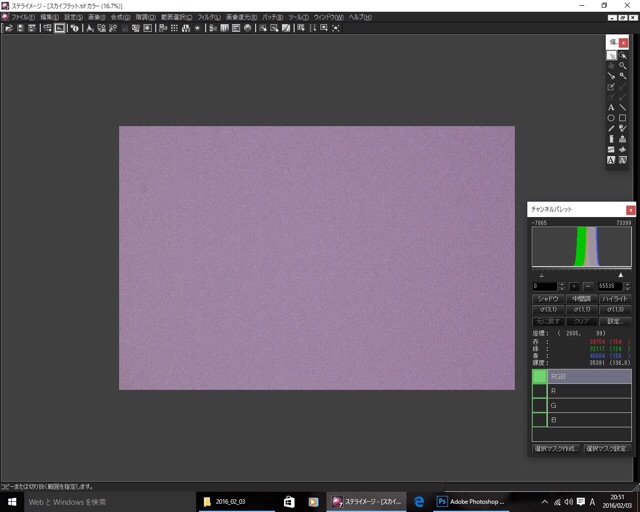Click the minus (−) range button
Viewport: 640px width, 512px height.
(588, 286)
